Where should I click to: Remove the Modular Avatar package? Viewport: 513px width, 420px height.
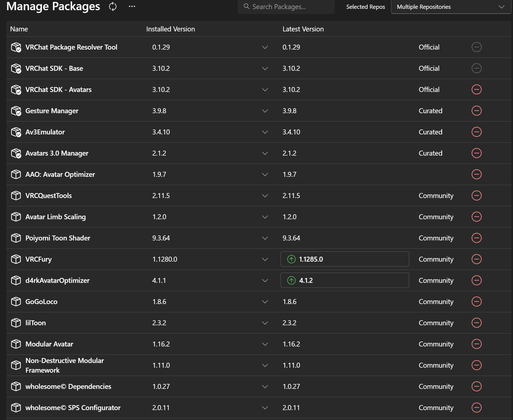(x=476, y=344)
